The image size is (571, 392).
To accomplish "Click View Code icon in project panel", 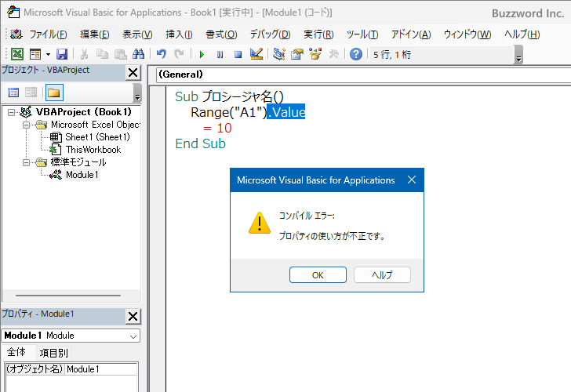I will coord(13,93).
